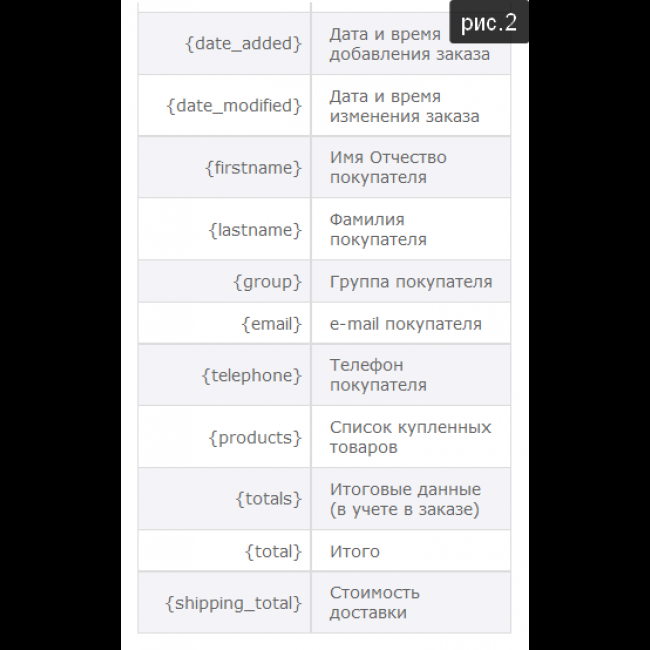Viewport: 650px width, 650px height.
Task: Click the 'рис.2' figure label
Action: point(489,23)
